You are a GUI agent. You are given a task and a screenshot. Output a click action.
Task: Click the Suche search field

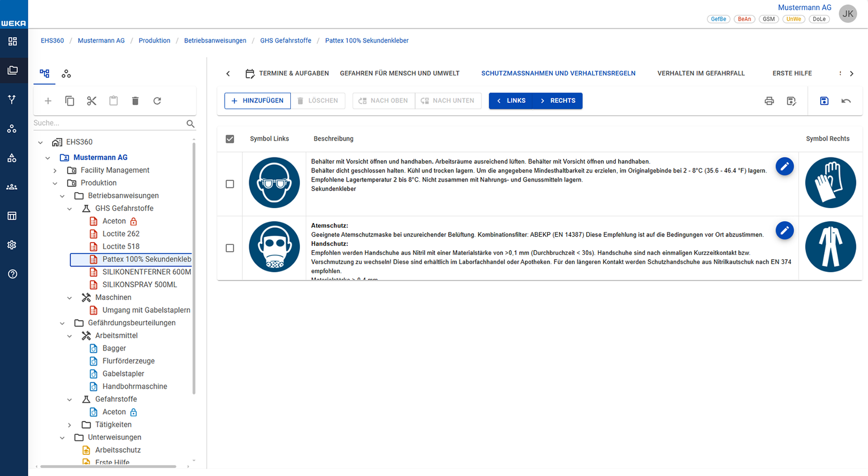(109, 123)
